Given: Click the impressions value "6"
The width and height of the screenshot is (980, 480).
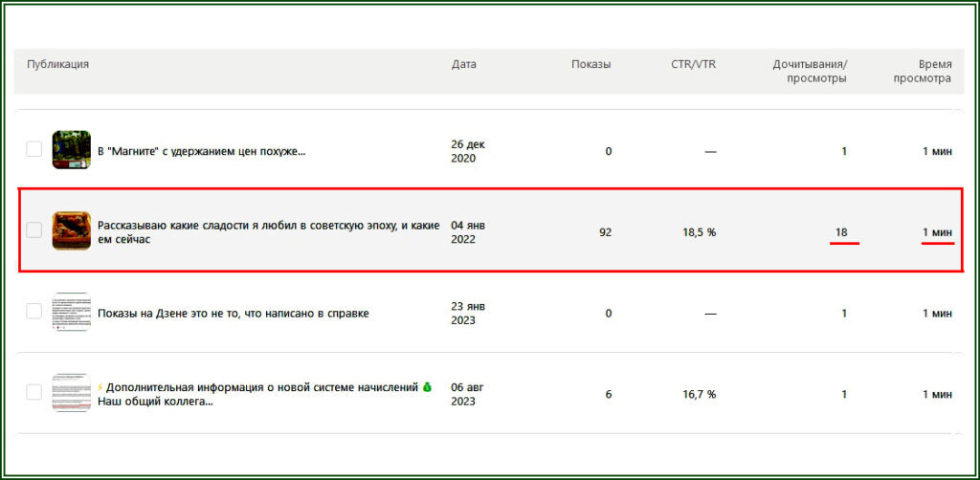Looking at the screenshot, I should coord(609,395).
